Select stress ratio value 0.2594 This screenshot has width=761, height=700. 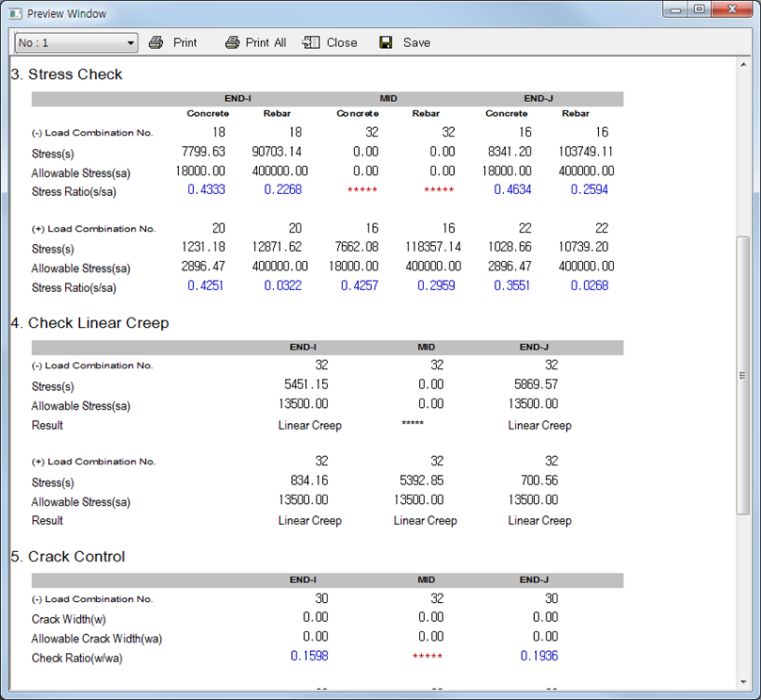click(590, 189)
